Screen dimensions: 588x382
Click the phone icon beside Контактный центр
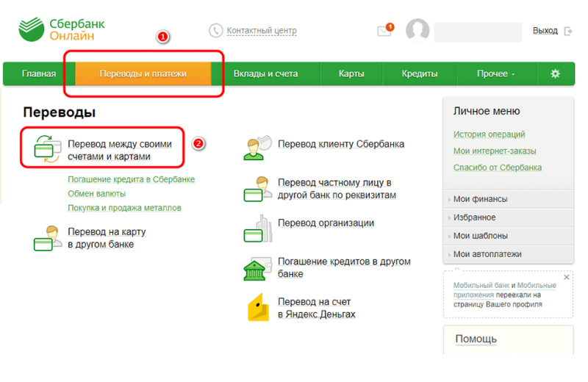coord(215,31)
